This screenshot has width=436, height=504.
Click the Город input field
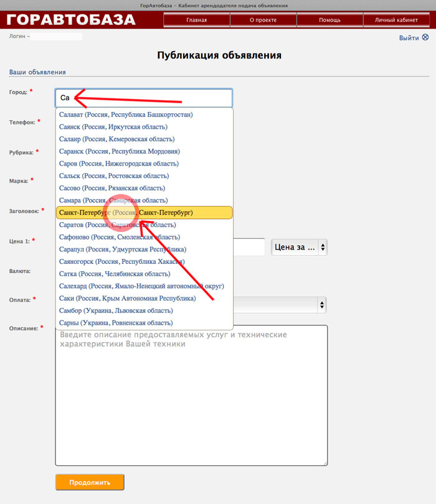pyautogui.click(x=144, y=98)
